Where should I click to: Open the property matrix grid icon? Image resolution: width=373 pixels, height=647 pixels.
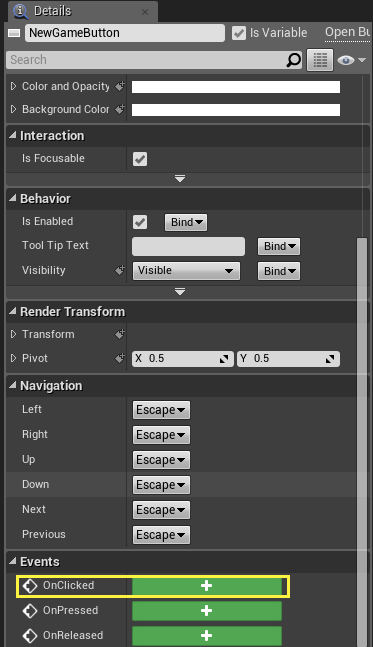click(x=320, y=60)
